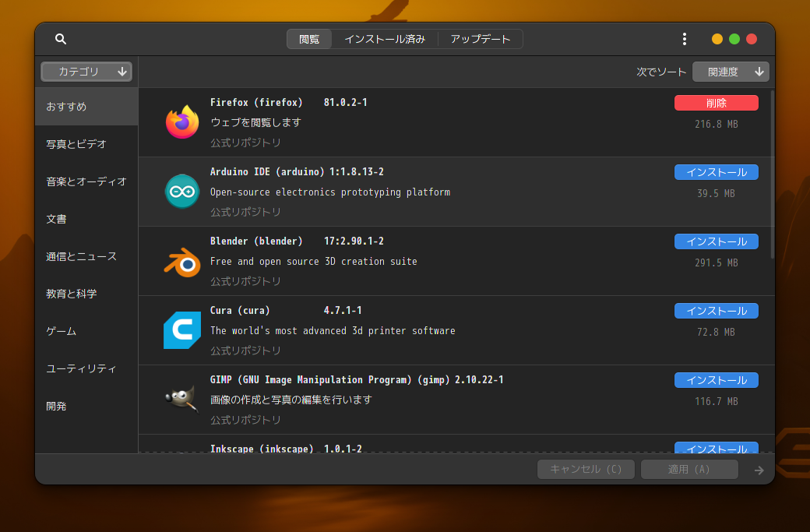Open the search magnifier icon

point(61,39)
